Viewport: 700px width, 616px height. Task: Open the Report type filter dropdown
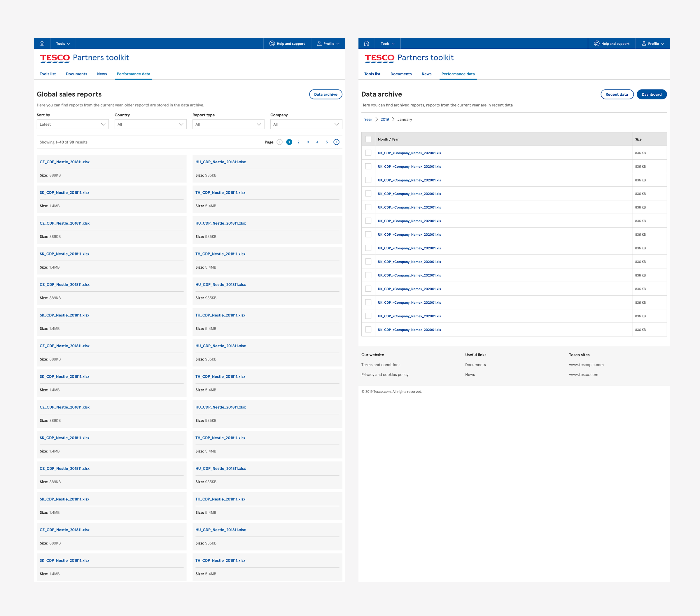tap(228, 124)
